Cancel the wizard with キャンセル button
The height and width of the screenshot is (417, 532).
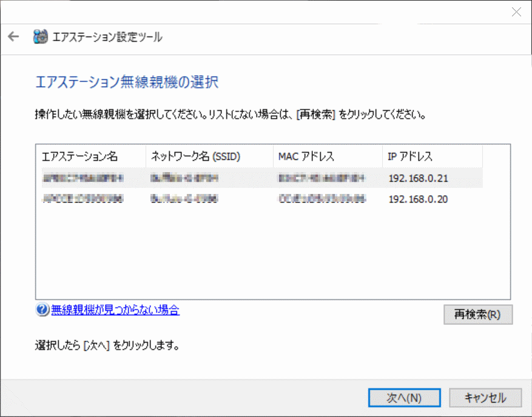(x=485, y=398)
